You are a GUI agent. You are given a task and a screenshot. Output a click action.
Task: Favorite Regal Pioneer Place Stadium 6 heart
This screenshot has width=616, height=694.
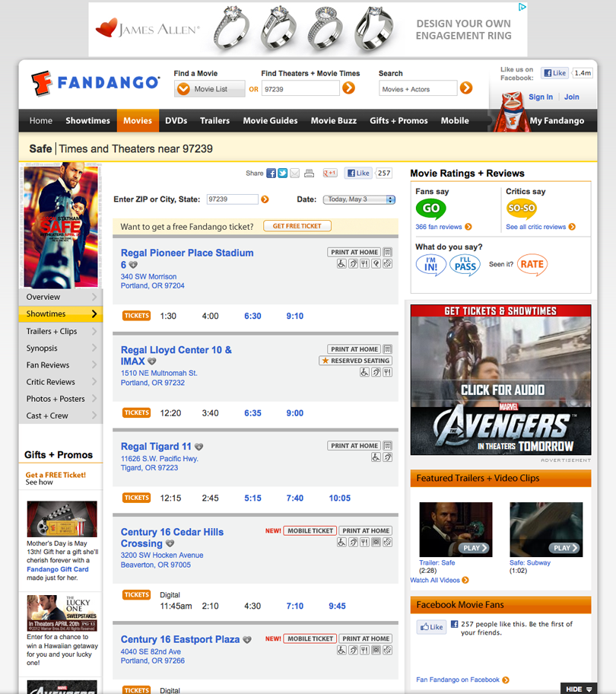click(x=133, y=265)
